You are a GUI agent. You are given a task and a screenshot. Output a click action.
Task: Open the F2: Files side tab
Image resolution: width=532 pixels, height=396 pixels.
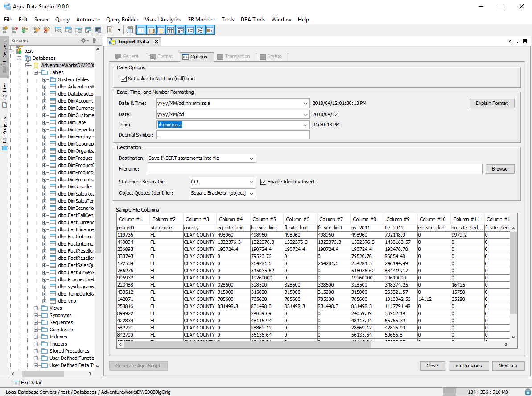point(4,96)
